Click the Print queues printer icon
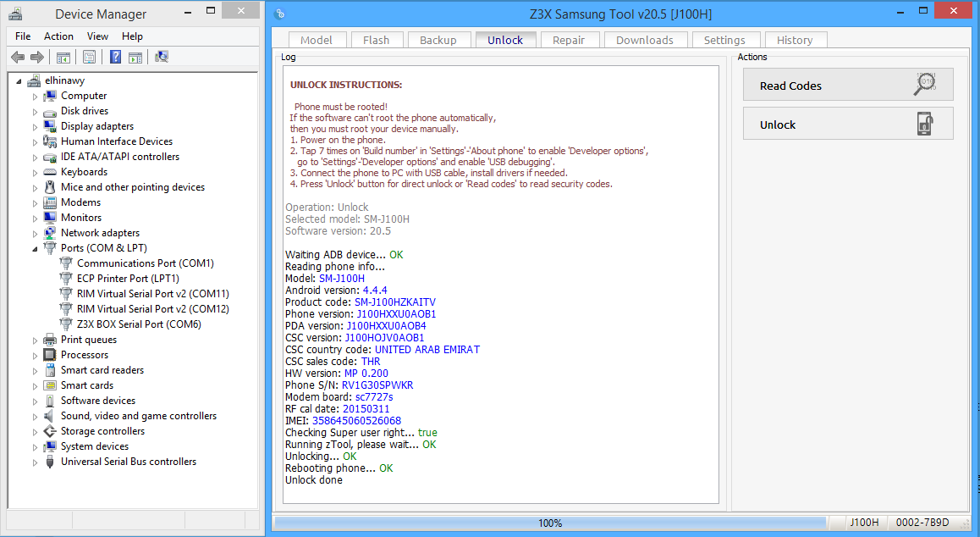Viewport: 980px width, 537px height. coord(50,340)
